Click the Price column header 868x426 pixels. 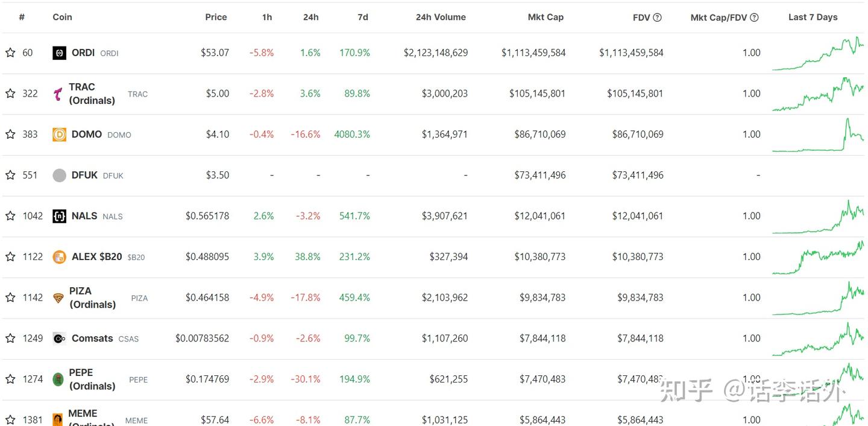point(216,17)
